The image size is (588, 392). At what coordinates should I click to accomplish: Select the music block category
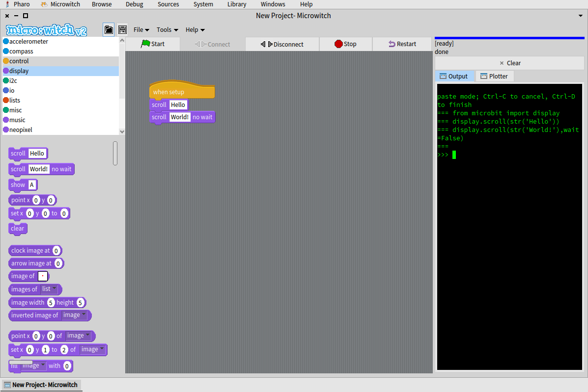pos(61,120)
